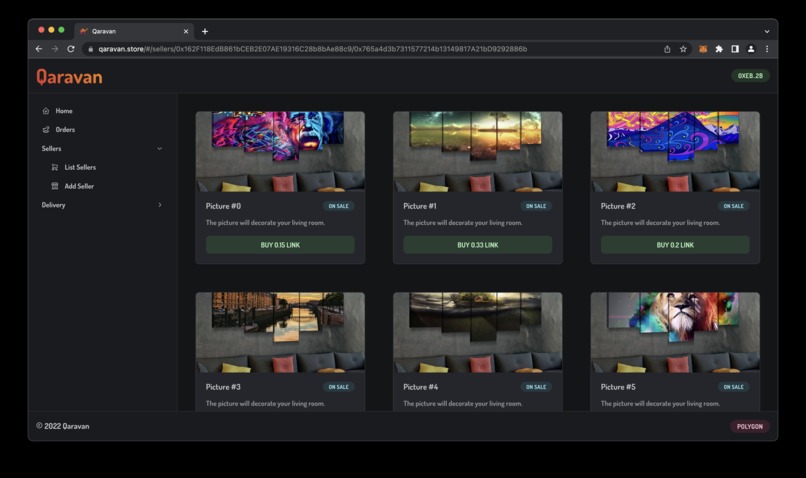Screen dimensions: 806x478
Task: Open the Picture #4 dark island thumbnail
Action: tap(478, 332)
